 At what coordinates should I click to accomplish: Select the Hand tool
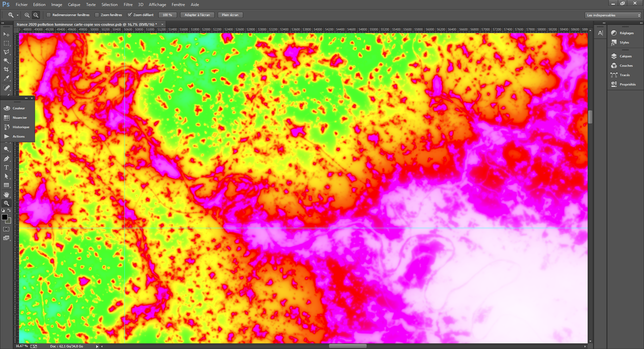(x=7, y=194)
